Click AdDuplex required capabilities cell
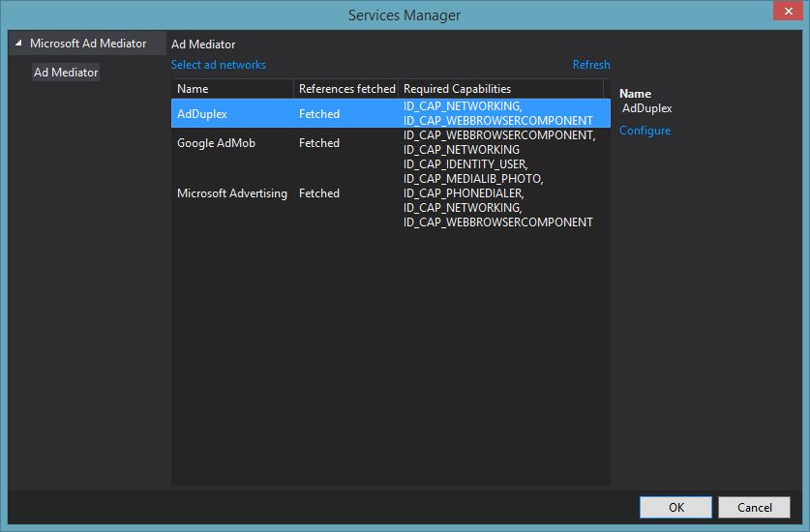Screen dimensions: 810x532 498,113
